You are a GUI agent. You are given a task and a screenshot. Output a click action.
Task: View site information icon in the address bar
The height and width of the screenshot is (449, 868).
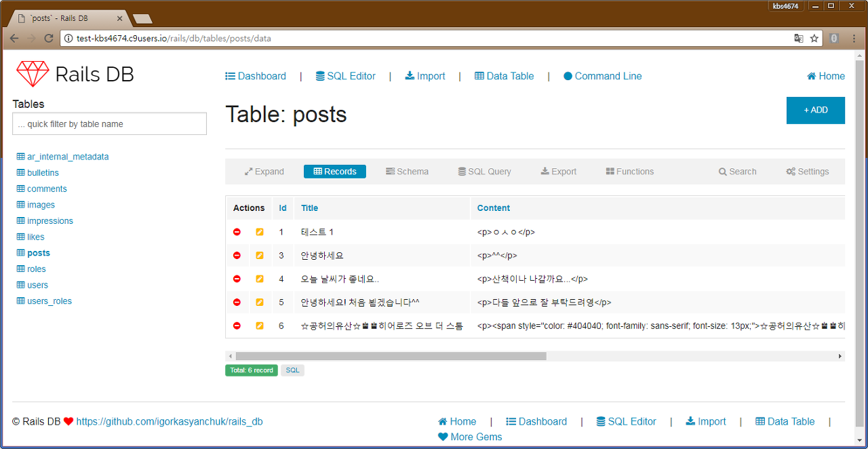tap(68, 38)
